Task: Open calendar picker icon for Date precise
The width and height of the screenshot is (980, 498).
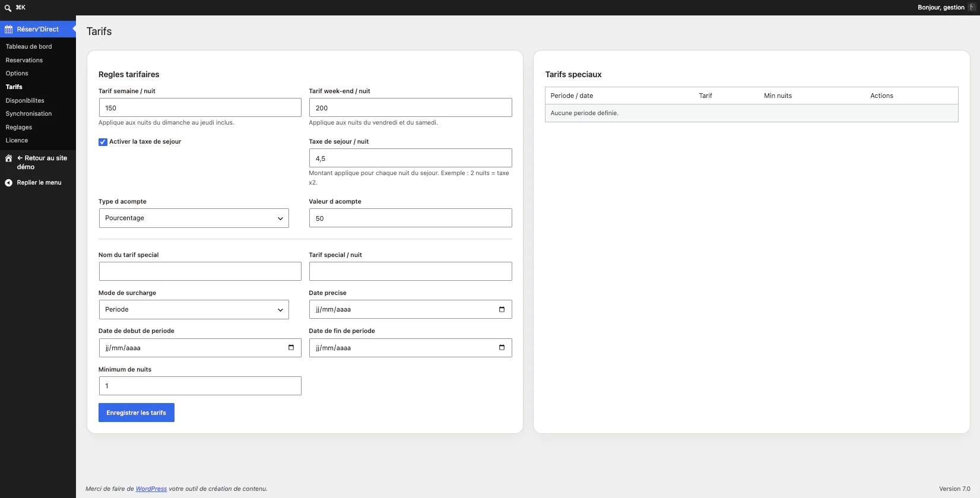Action: tap(502, 309)
